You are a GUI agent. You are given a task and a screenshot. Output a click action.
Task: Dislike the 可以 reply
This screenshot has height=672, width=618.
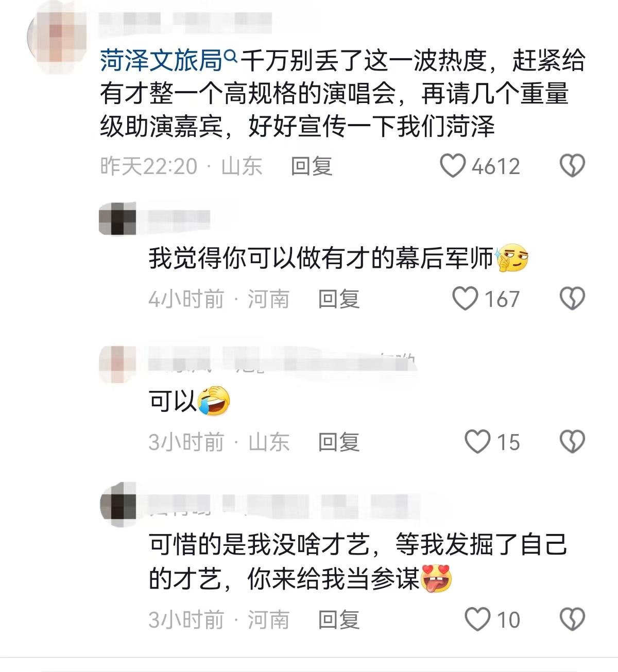(x=572, y=442)
